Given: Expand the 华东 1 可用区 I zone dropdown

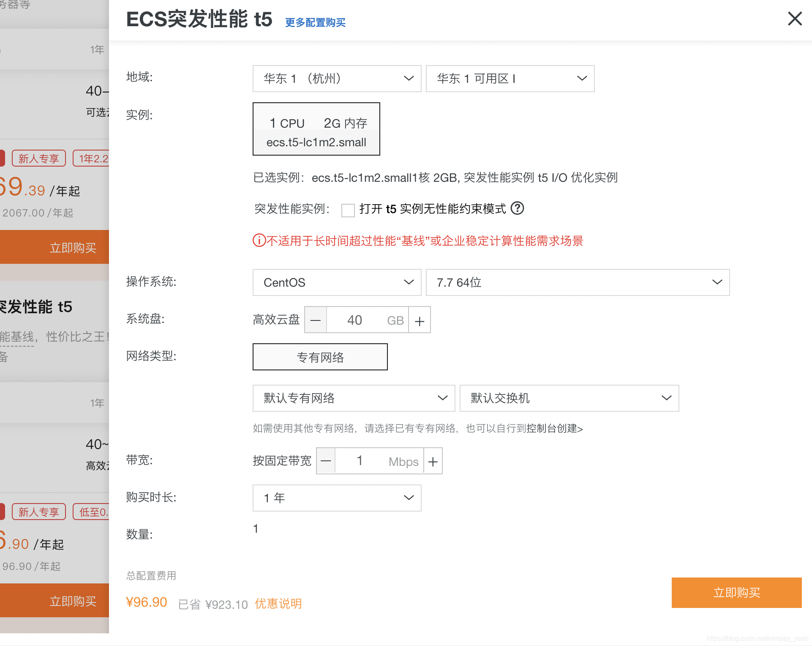Looking at the screenshot, I should coord(510,79).
